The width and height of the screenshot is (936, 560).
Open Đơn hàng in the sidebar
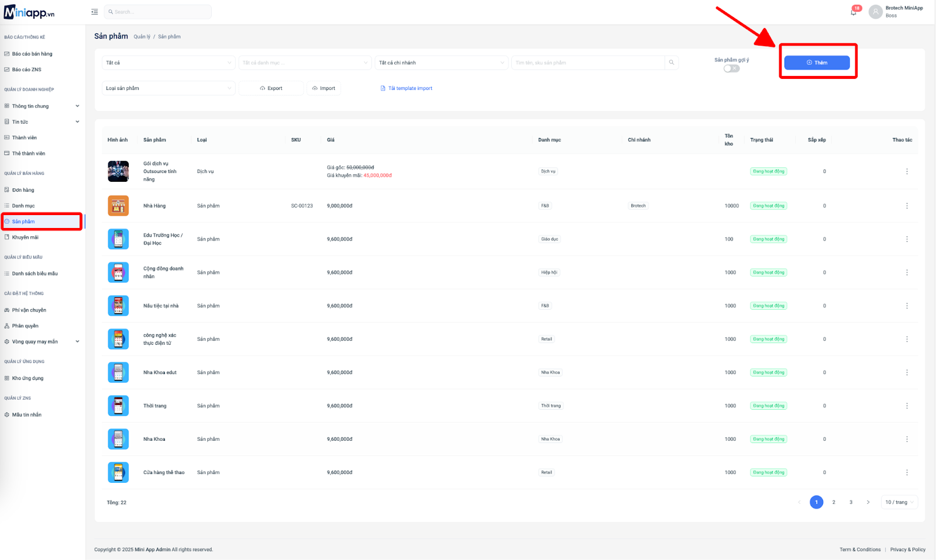click(x=23, y=190)
